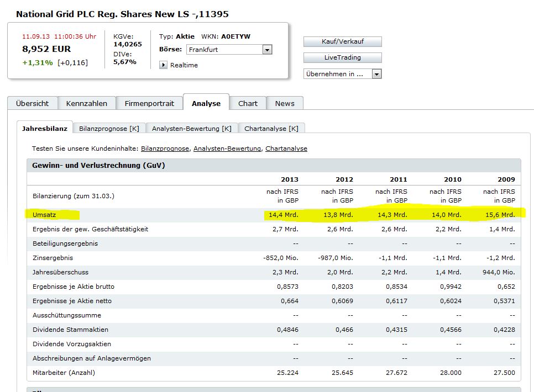Image resolution: width=534 pixels, height=392 pixels.
Task: Select the Jahresbilanz sub-tab
Action: click(44, 129)
